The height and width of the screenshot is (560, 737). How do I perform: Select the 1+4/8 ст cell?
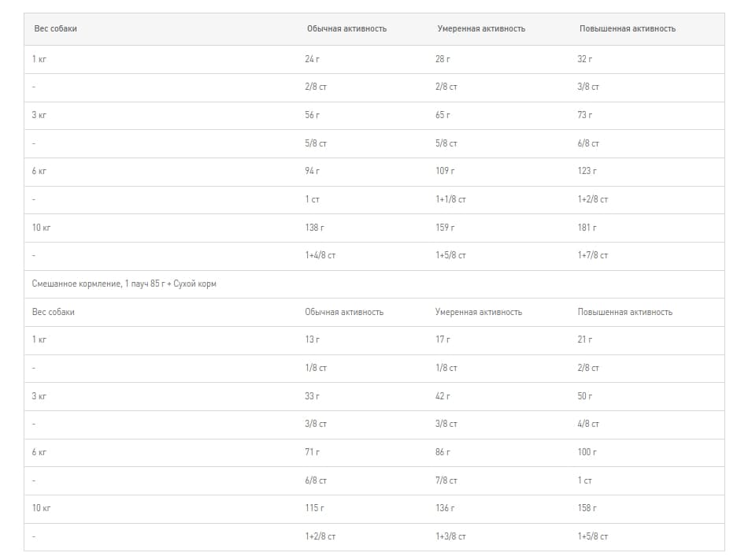point(320,255)
